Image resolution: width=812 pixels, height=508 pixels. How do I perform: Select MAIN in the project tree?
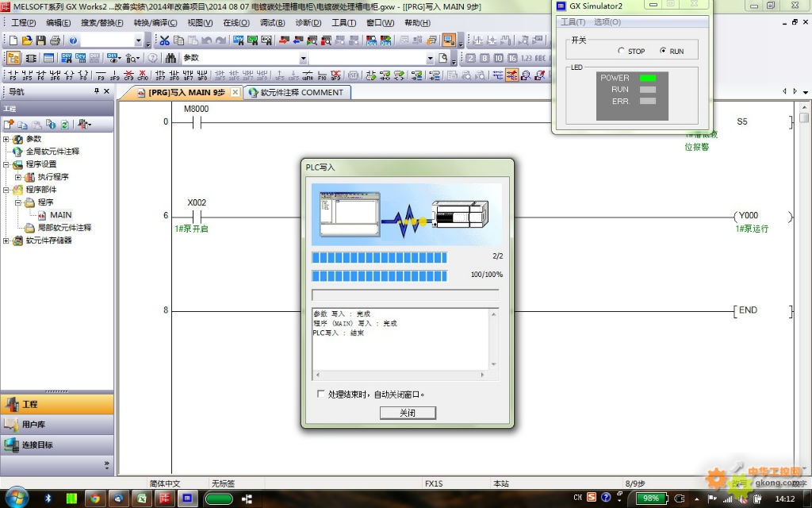point(60,214)
